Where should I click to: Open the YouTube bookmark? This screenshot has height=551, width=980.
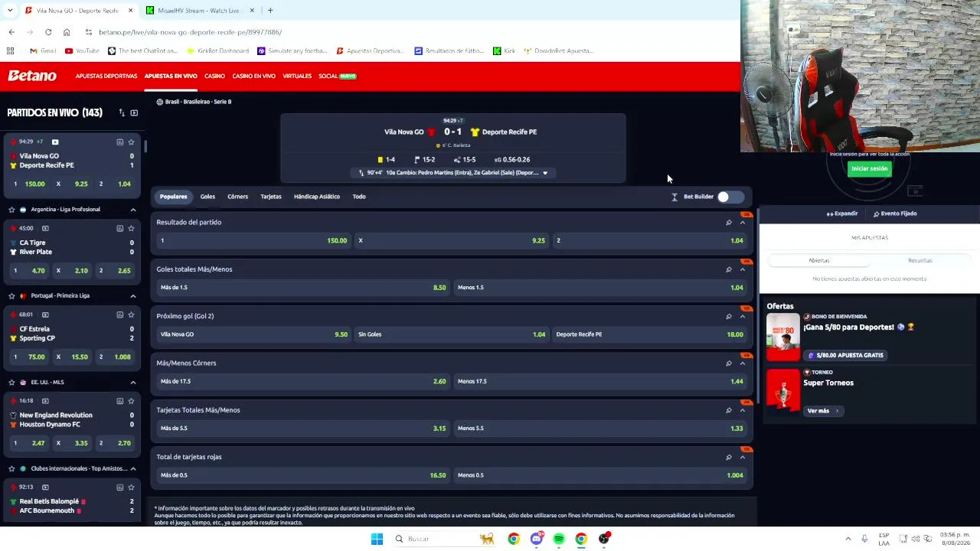coord(82,51)
